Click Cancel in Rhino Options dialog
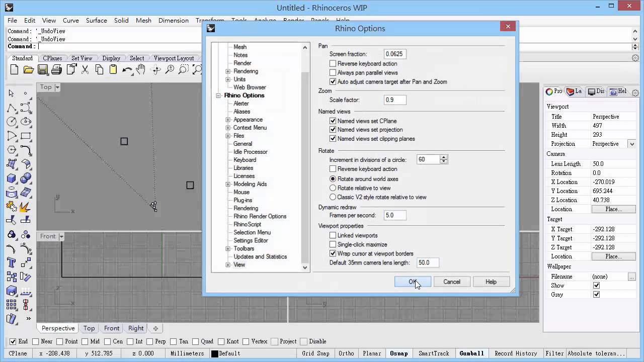This screenshot has width=644, height=362. tap(452, 282)
